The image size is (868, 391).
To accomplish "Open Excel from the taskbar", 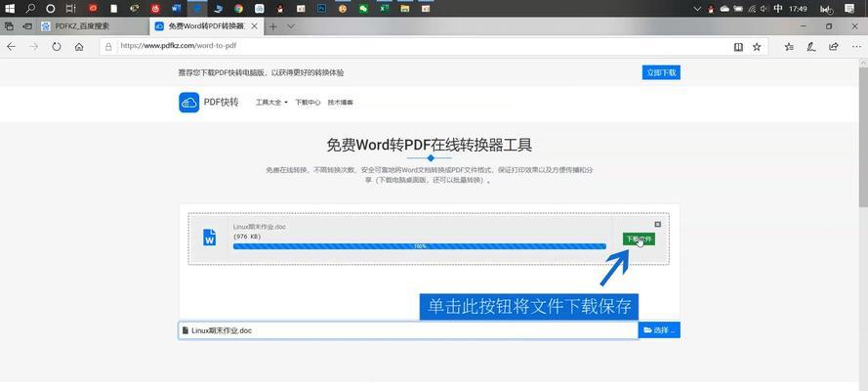I will [x=384, y=8].
